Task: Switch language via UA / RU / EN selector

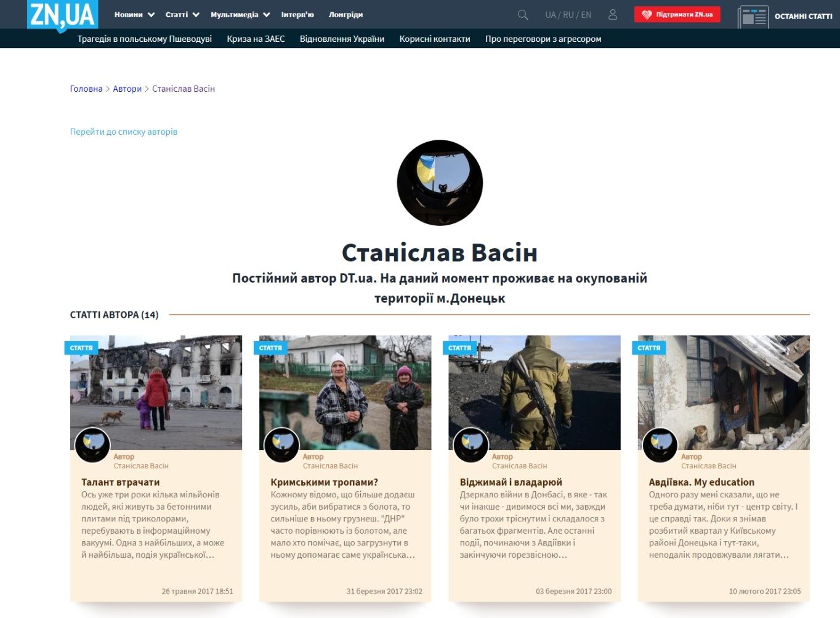Action: pos(568,15)
